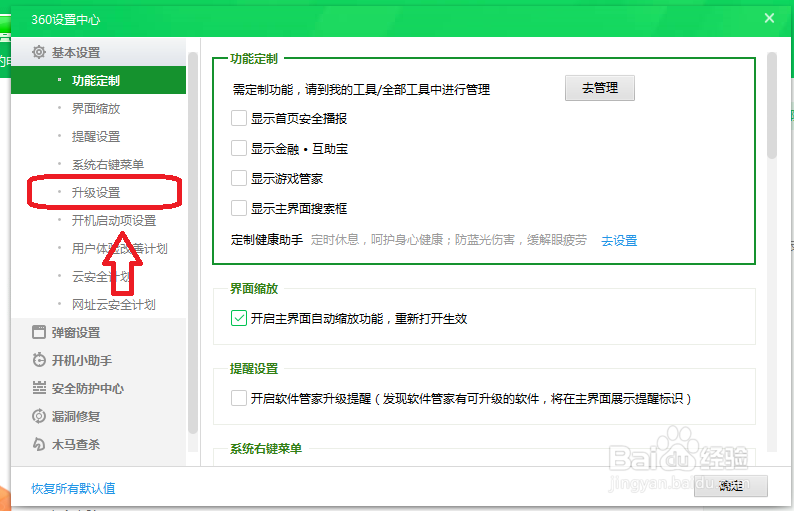Open 界面缩放 settings in sidebar
The width and height of the screenshot is (794, 511).
(98, 108)
